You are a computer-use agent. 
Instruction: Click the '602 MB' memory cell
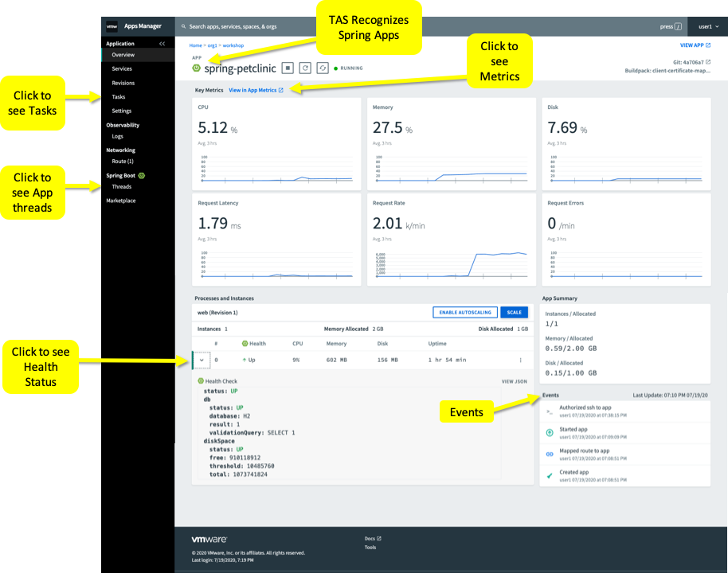[x=336, y=360]
